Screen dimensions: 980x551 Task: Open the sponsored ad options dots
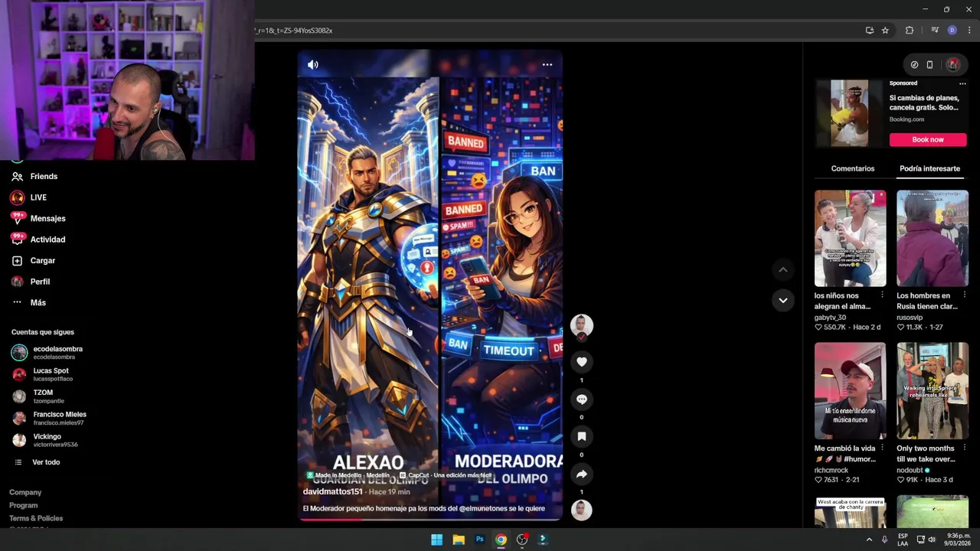962,83
